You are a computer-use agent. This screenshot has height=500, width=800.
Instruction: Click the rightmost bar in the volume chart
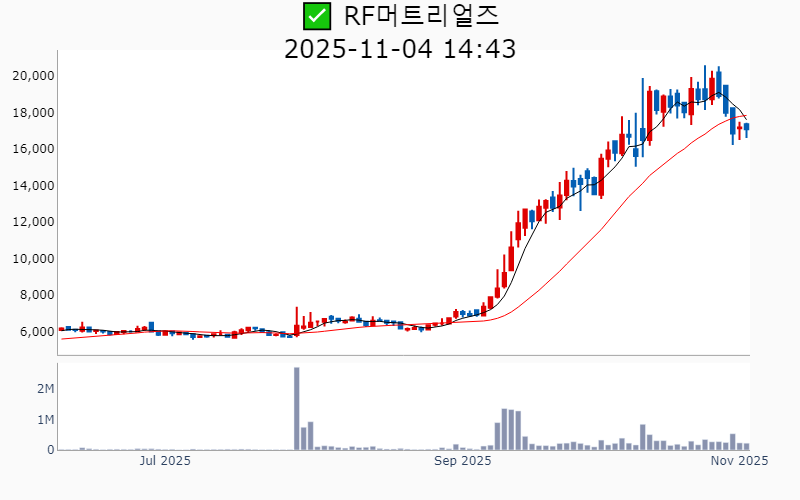click(746, 447)
